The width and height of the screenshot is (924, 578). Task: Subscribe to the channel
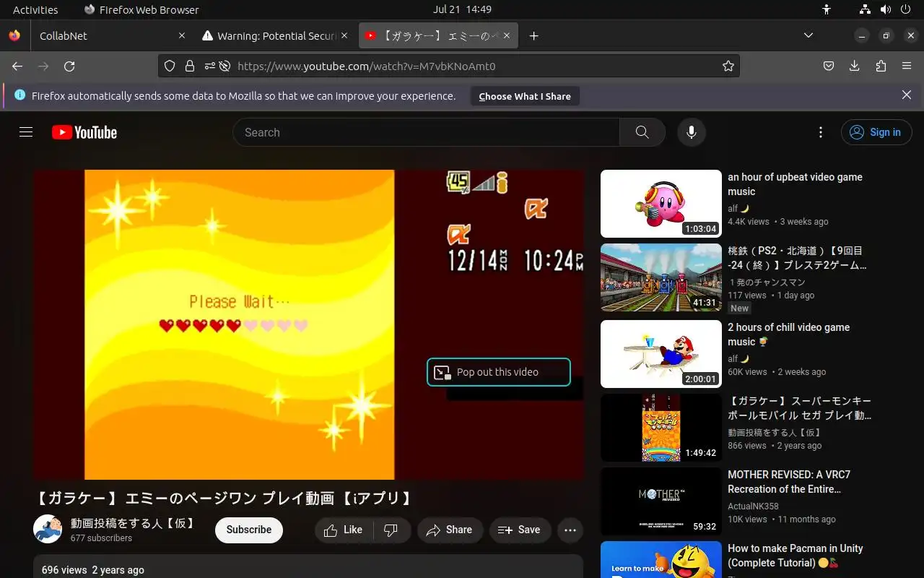tap(249, 530)
